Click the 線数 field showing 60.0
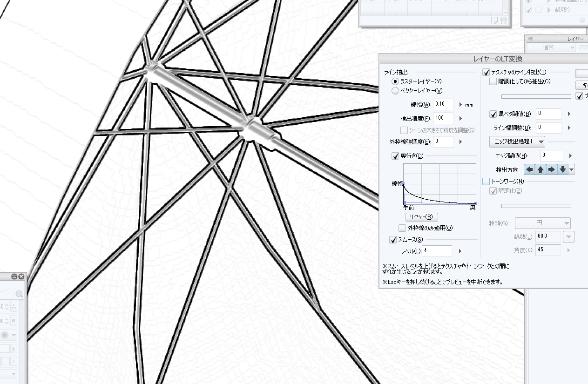 pos(548,236)
